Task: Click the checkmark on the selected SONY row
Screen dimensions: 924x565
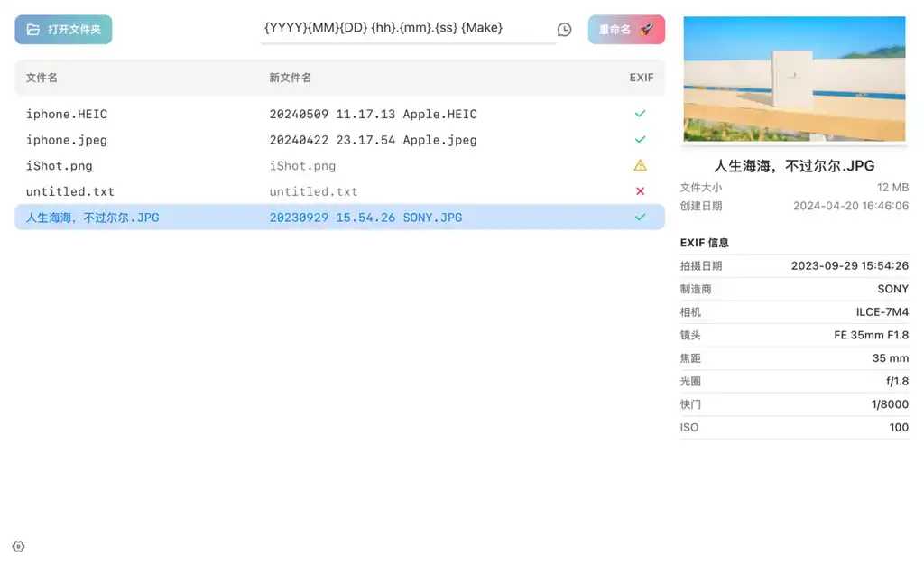Action: (x=640, y=218)
